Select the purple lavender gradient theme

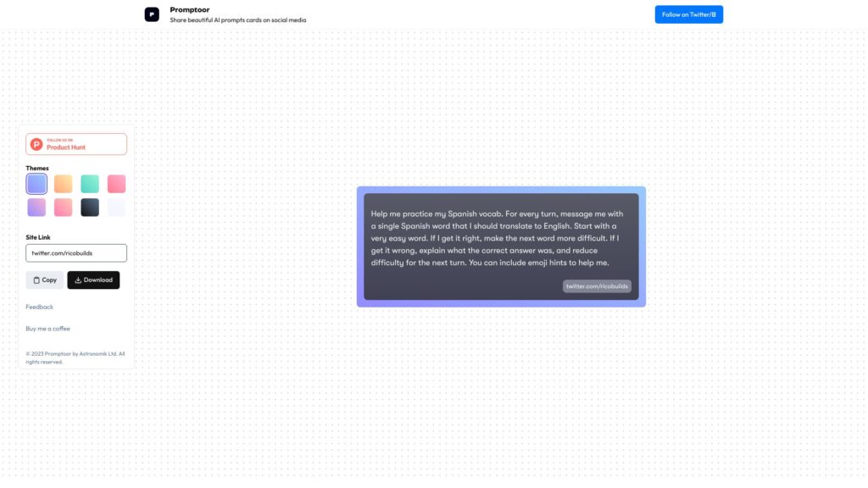36,208
